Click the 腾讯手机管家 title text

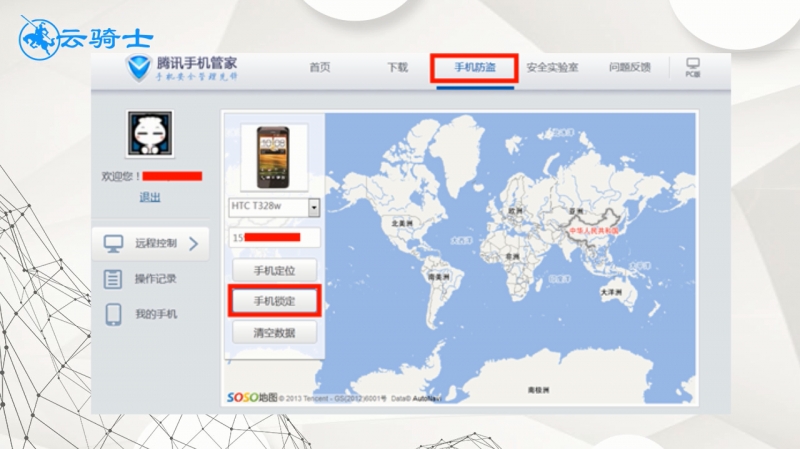[x=197, y=63]
